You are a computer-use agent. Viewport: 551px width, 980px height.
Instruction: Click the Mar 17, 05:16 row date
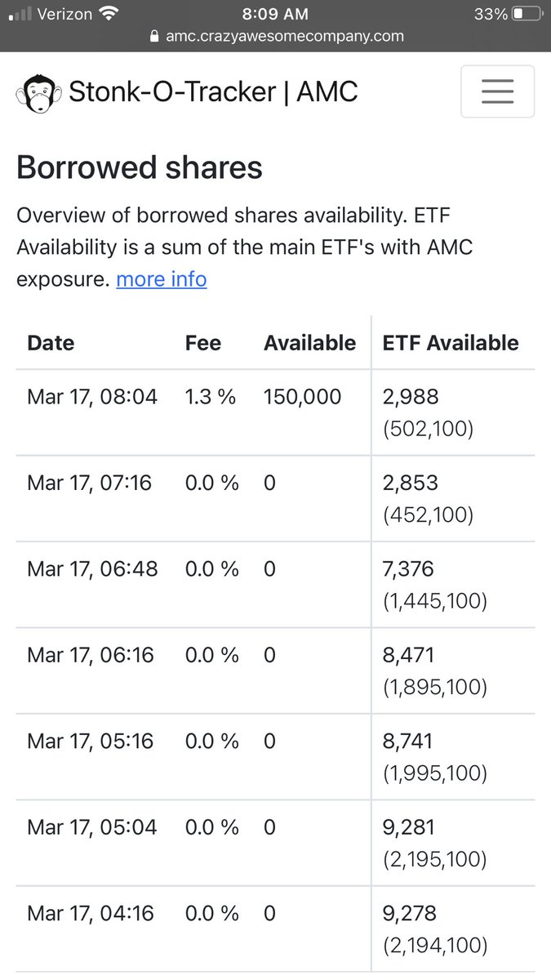[x=91, y=742]
